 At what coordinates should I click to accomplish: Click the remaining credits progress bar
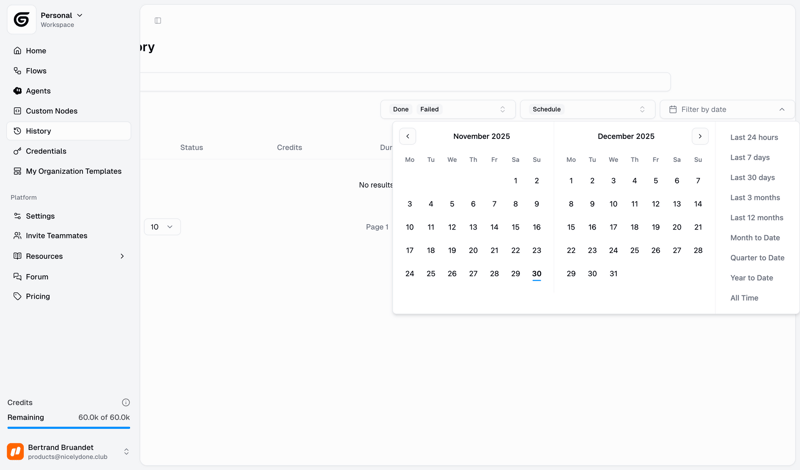click(x=68, y=428)
